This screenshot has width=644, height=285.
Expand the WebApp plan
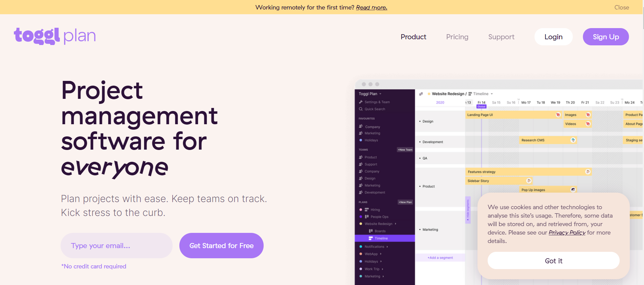381,254
